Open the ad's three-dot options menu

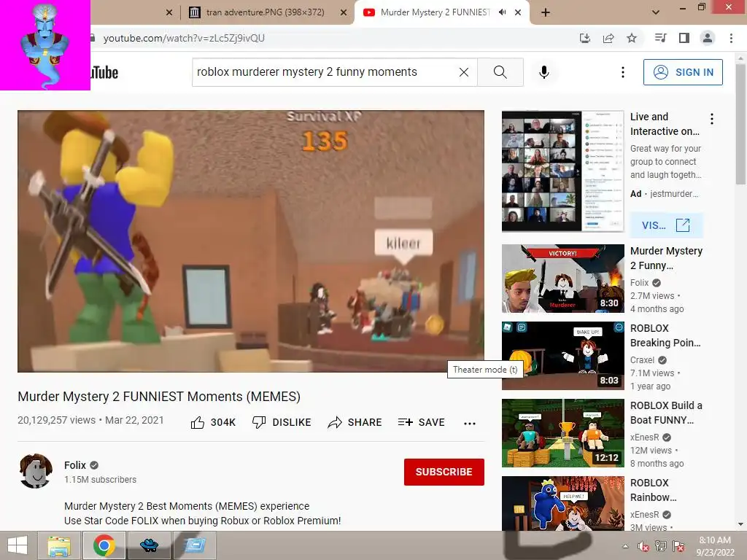pyautogui.click(x=712, y=119)
